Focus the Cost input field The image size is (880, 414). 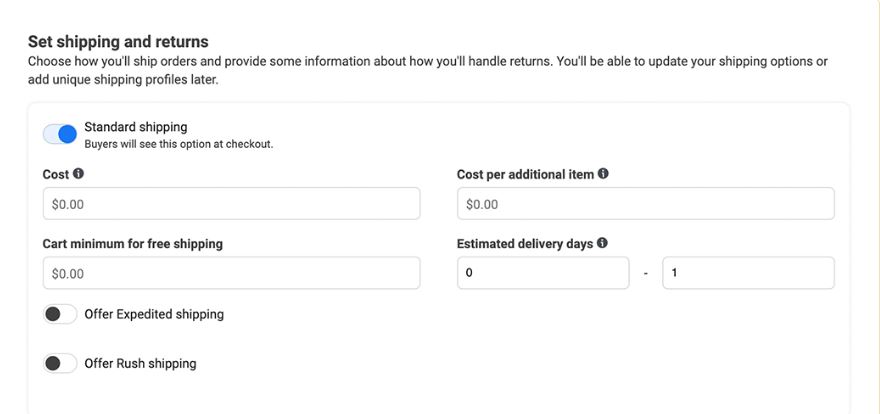click(x=231, y=204)
